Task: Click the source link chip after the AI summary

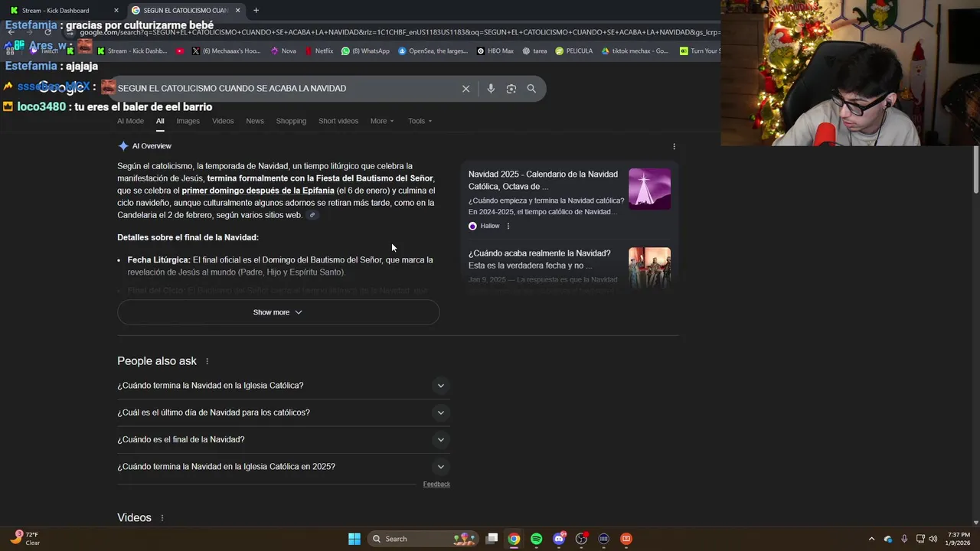Action: (x=312, y=215)
